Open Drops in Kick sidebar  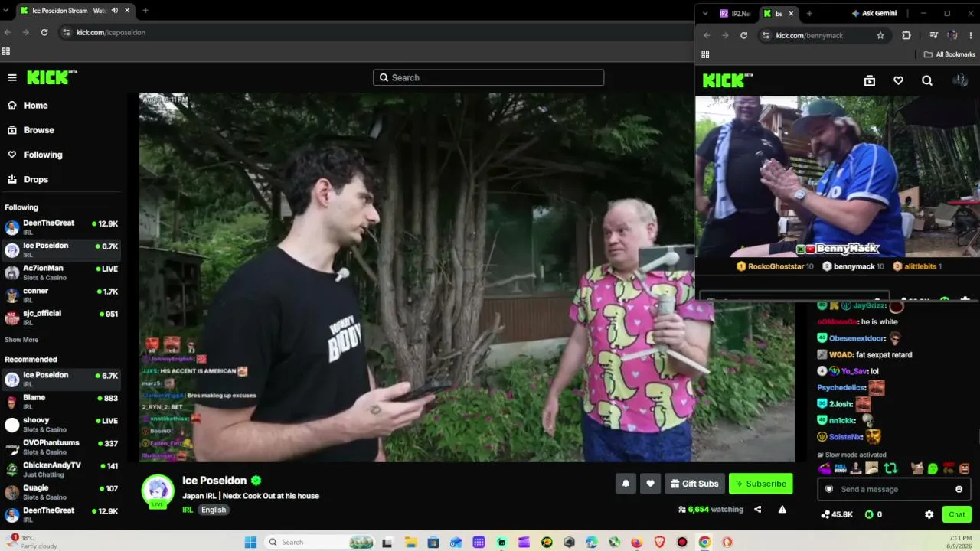pyautogui.click(x=35, y=179)
